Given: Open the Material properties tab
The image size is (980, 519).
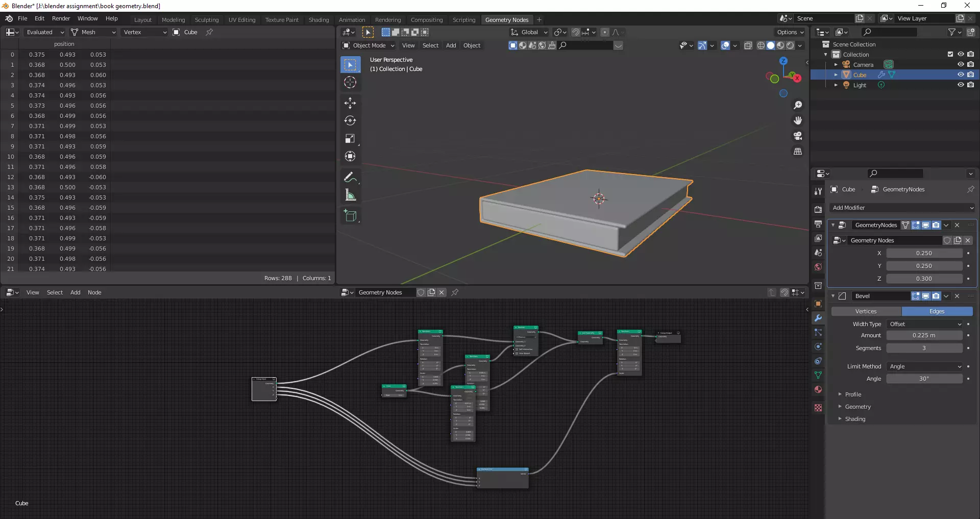Looking at the screenshot, I should pyautogui.click(x=818, y=389).
